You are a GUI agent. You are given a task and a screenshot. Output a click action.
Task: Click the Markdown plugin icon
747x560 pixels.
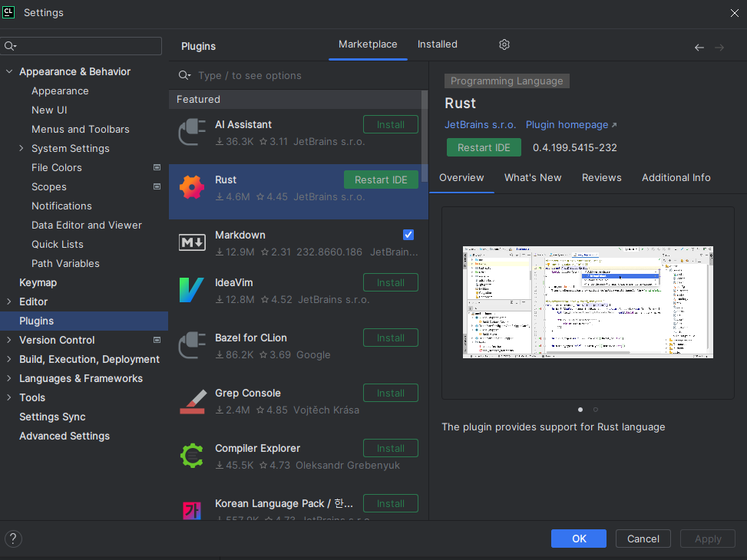click(x=192, y=242)
